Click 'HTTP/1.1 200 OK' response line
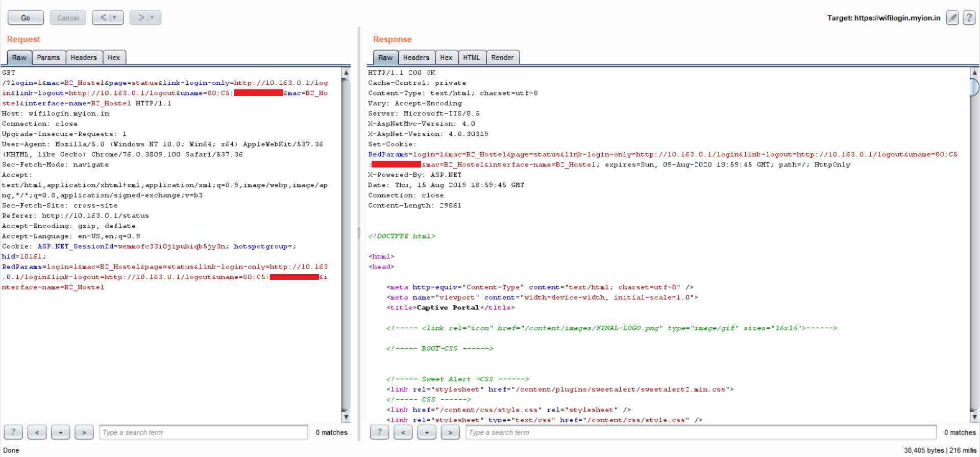980x457 pixels. coord(402,73)
